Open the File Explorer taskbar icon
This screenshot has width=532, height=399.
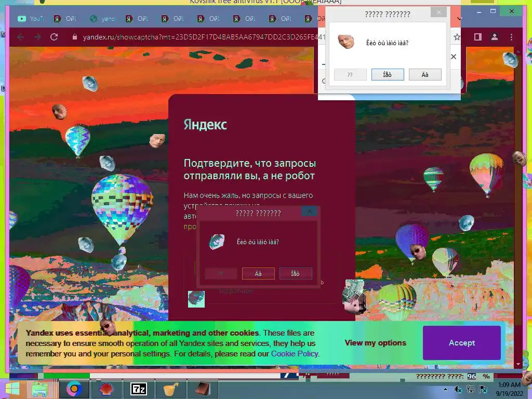pyautogui.click(x=39, y=389)
